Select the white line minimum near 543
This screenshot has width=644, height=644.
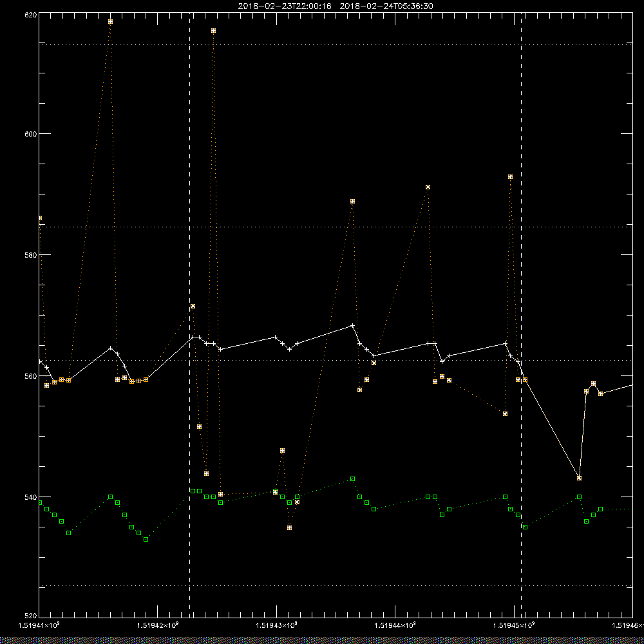tap(580, 478)
